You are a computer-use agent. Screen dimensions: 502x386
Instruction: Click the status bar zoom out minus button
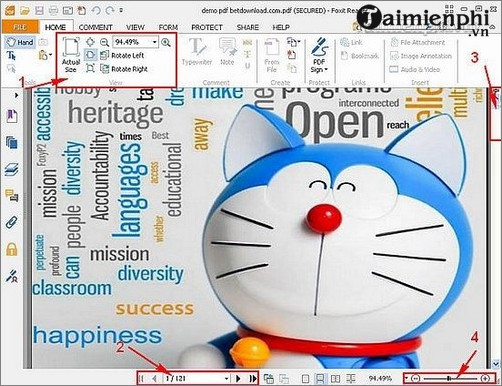[x=415, y=378]
